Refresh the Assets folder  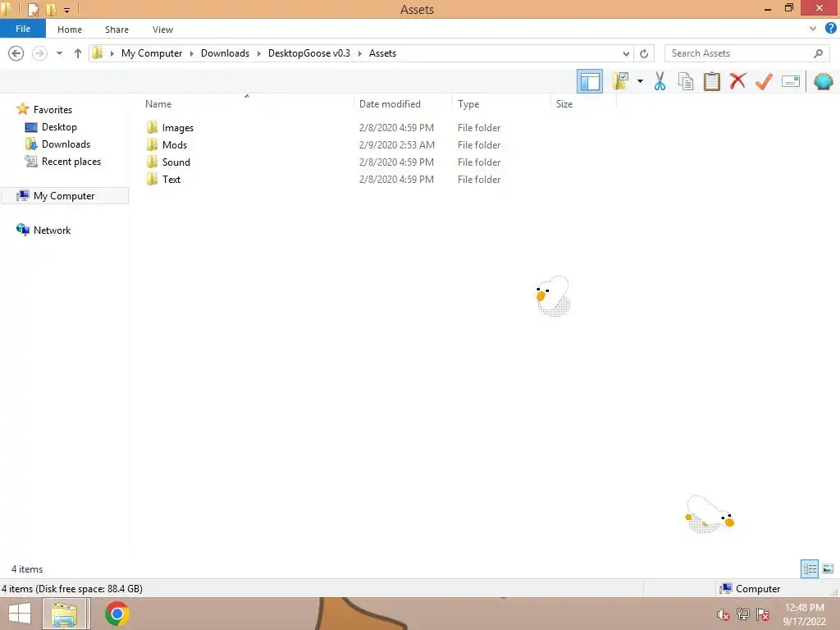click(644, 53)
